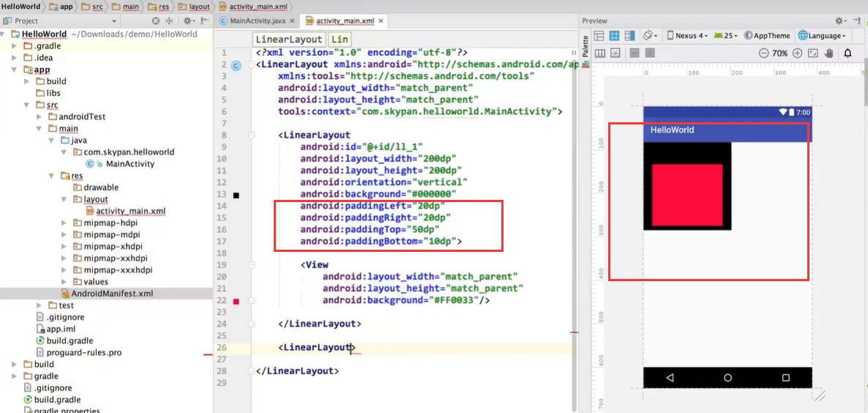Hide the Preview panel with arrow icon
This screenshot has width=868, height=413.
click(x=858, y=21)
